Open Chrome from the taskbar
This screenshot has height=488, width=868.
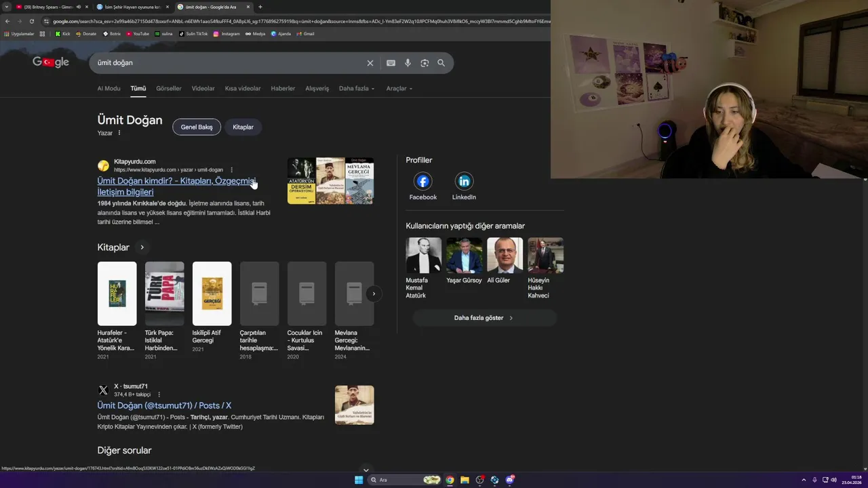point(450,480)
